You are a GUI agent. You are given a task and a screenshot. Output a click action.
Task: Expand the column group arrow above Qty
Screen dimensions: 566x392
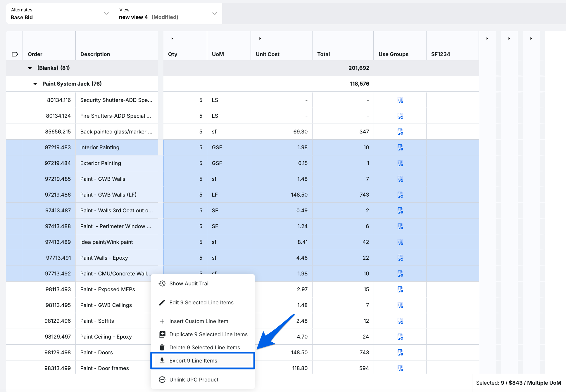[x=172, y=39]
